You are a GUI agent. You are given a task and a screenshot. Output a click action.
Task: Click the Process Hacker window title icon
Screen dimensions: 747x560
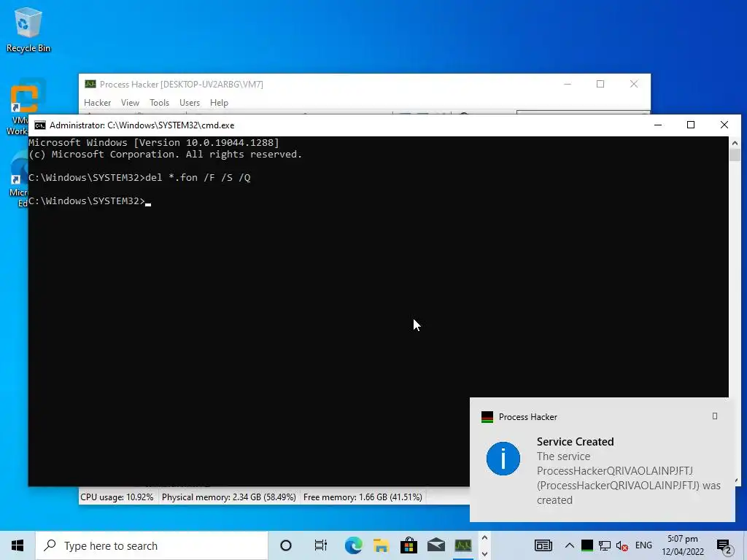point(90,85)
